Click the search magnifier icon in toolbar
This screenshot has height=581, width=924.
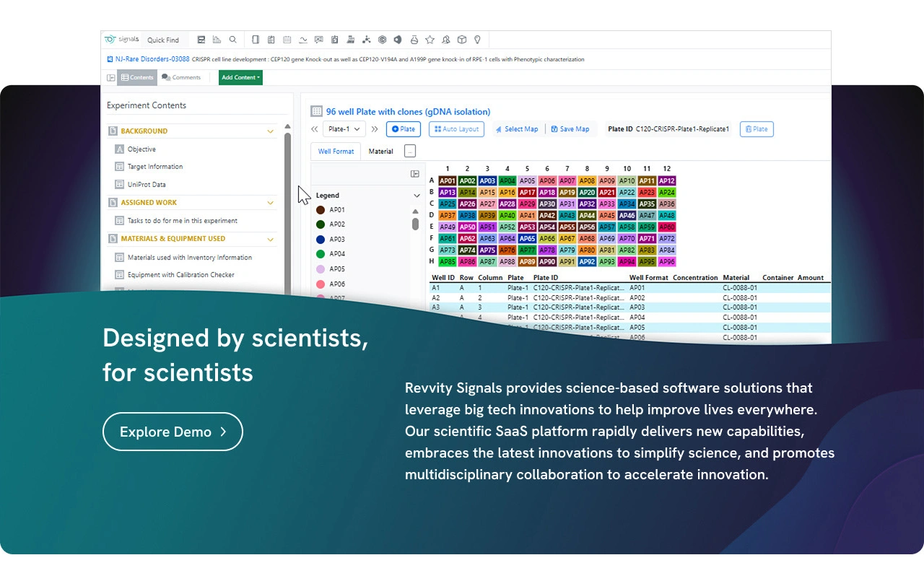tap(232, 40)
